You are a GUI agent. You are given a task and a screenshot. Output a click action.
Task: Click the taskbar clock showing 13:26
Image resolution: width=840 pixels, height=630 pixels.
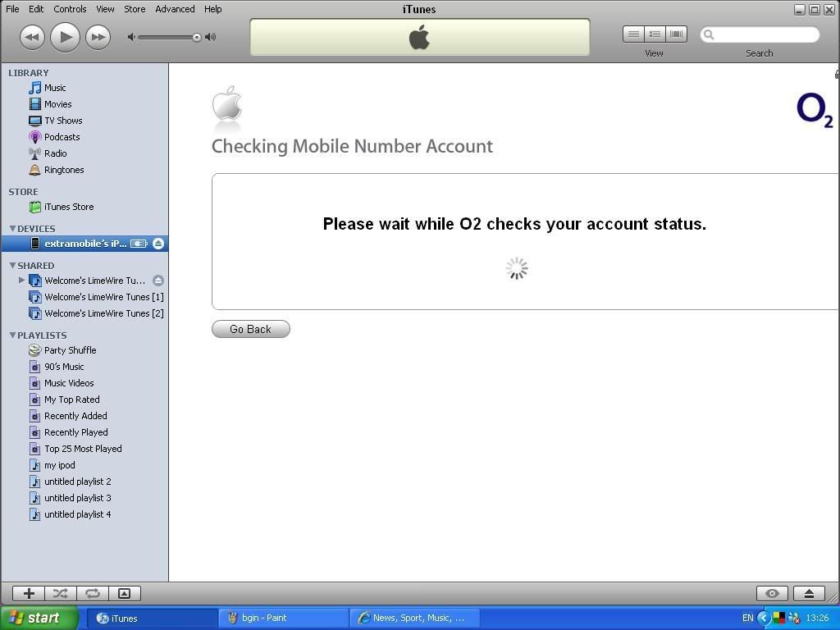tap(818, 619)
